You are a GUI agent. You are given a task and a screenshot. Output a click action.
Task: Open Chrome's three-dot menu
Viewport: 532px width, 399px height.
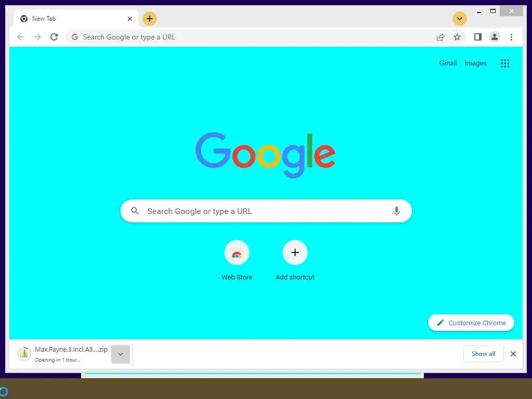tap(511, 37)
